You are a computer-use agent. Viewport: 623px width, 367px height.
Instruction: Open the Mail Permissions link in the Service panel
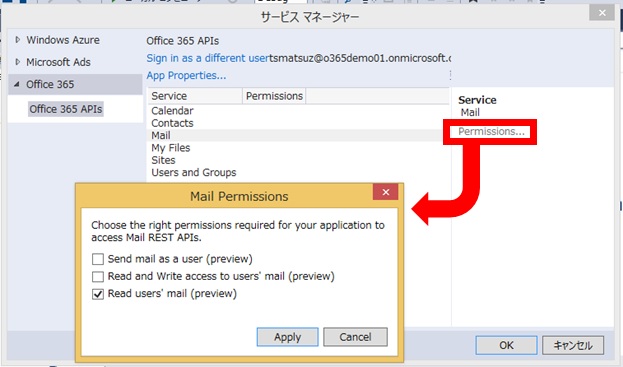pos(491,131)
